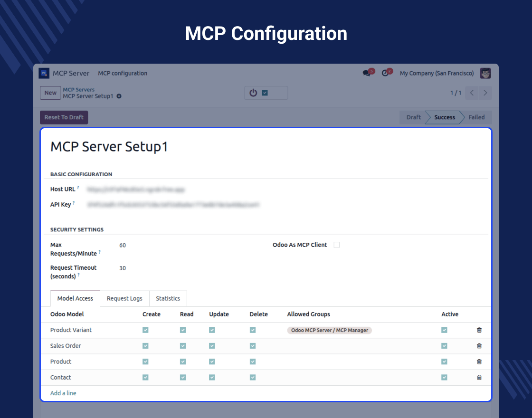This screenshot has width=532, height=418.
Task: Click Product model cell
Action: point(61,361)
